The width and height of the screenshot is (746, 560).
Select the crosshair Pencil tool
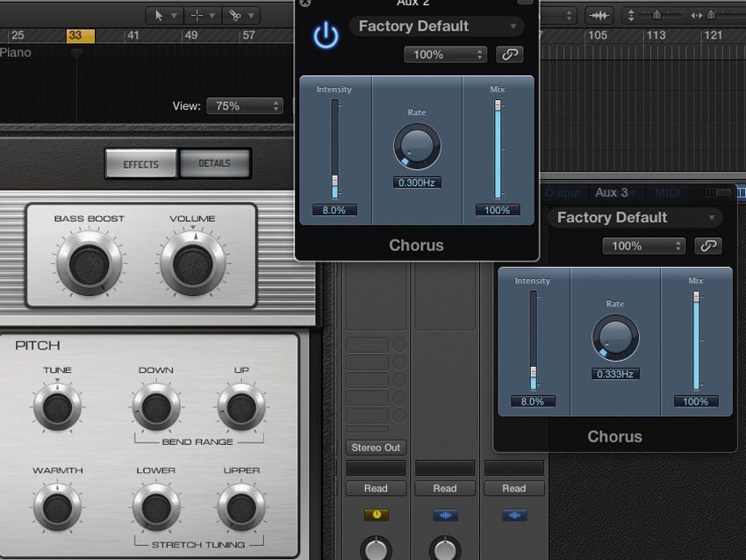(x=197, y=15)
